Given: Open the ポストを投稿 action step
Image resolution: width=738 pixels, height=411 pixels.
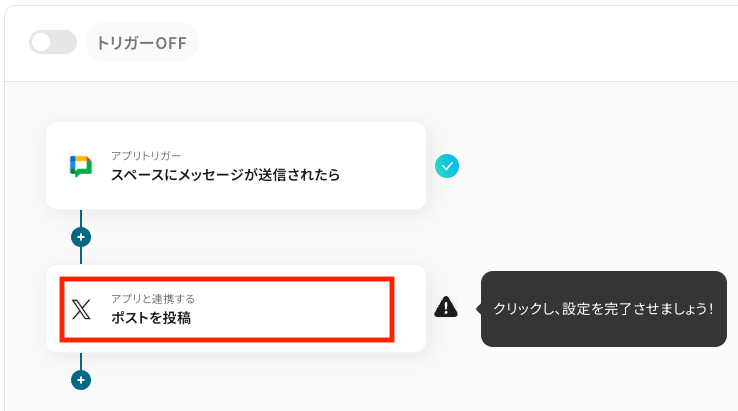Looking at the screenshot, I should [x=151, y=319].
